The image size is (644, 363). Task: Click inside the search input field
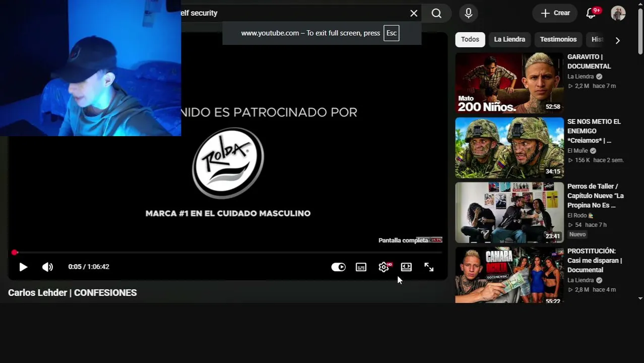tap(292, 13)
